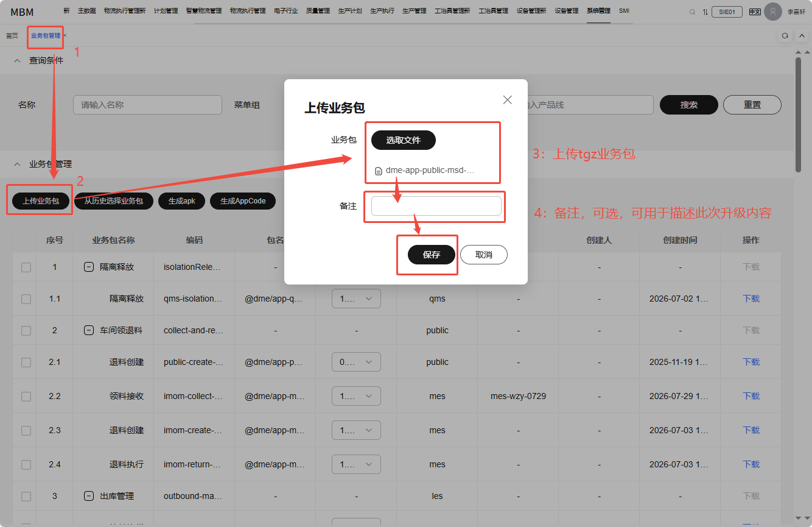The height and width of the screenshot is (527, 812).
Task: Click the 名称 search input field
Action: [x=147, y=105]
